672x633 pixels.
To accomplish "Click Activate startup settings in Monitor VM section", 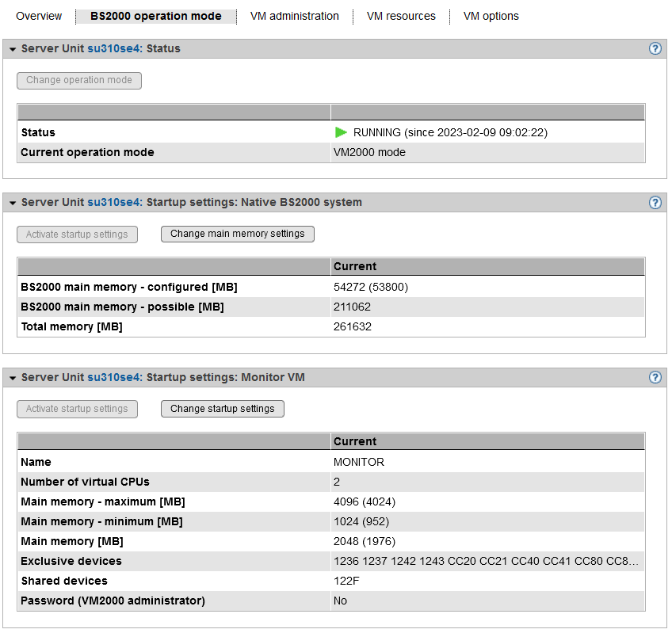I will tap(77, 409).
